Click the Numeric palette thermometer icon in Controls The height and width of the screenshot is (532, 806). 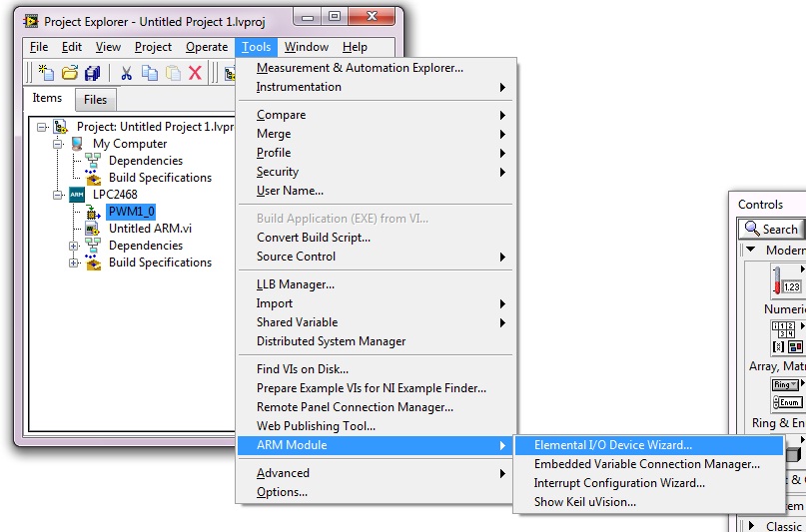click(x=786, y=281)
